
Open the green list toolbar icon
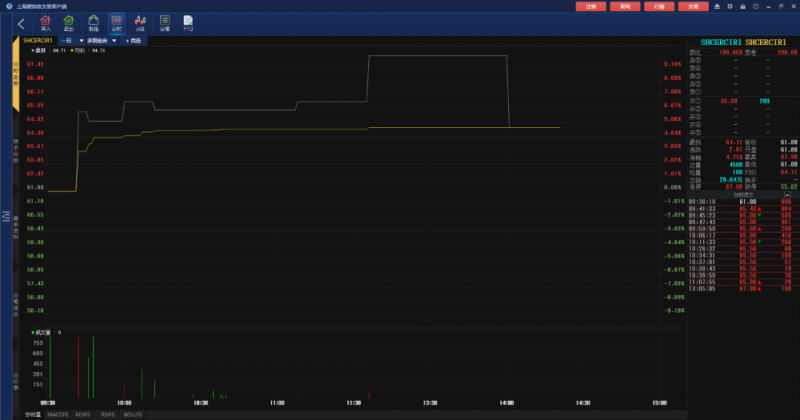(x=164, y=23)
